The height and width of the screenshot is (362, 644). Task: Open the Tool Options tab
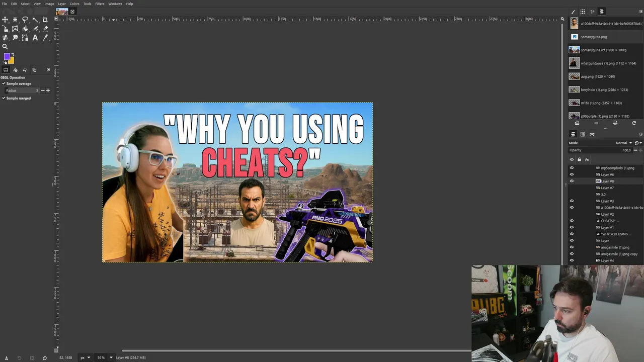tap(6, 70)
